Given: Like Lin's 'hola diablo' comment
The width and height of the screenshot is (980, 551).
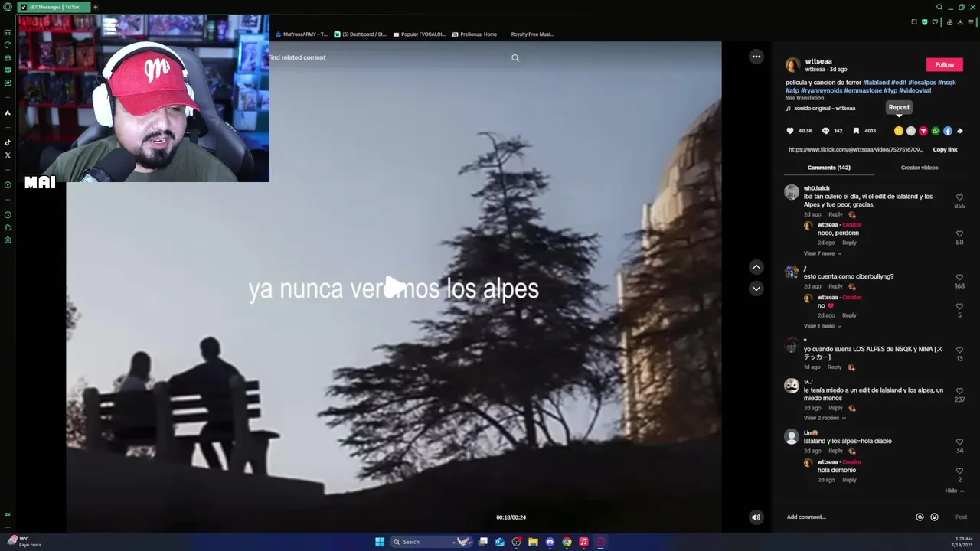Looking at the screenshot, I should click(x=959, y=442).
